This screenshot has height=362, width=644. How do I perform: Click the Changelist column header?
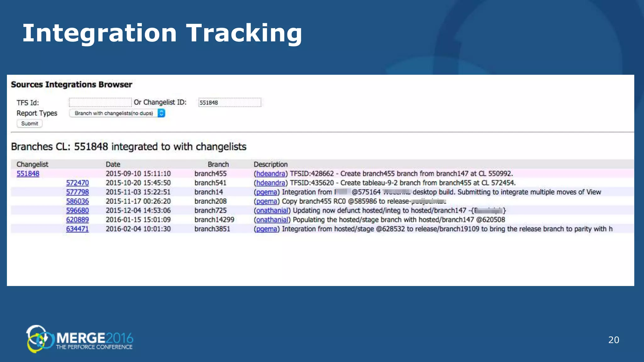click(32, 164)
